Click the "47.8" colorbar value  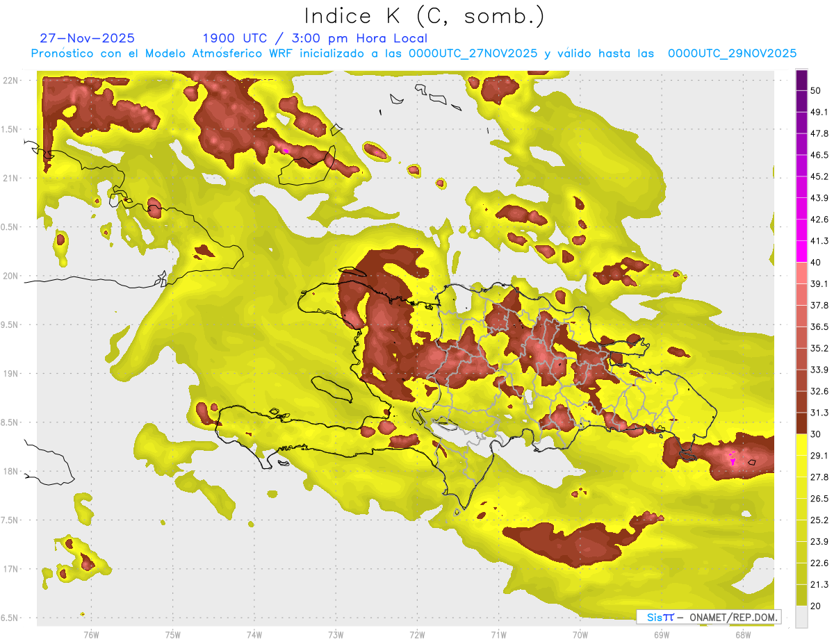coord(819,133)
